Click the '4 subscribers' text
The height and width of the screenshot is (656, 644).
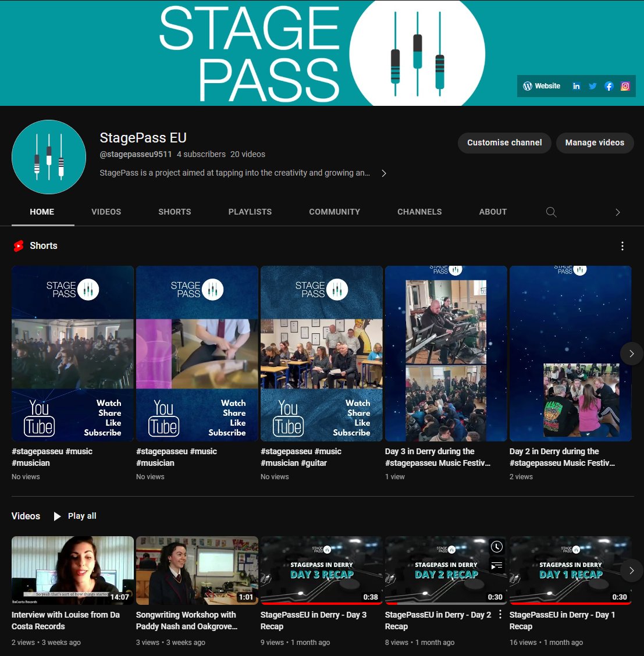201,154
